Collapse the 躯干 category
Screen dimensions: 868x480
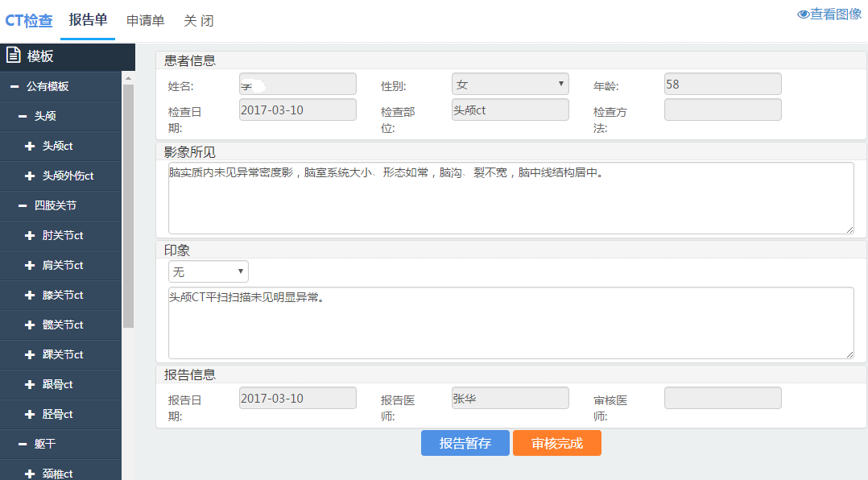22,445
